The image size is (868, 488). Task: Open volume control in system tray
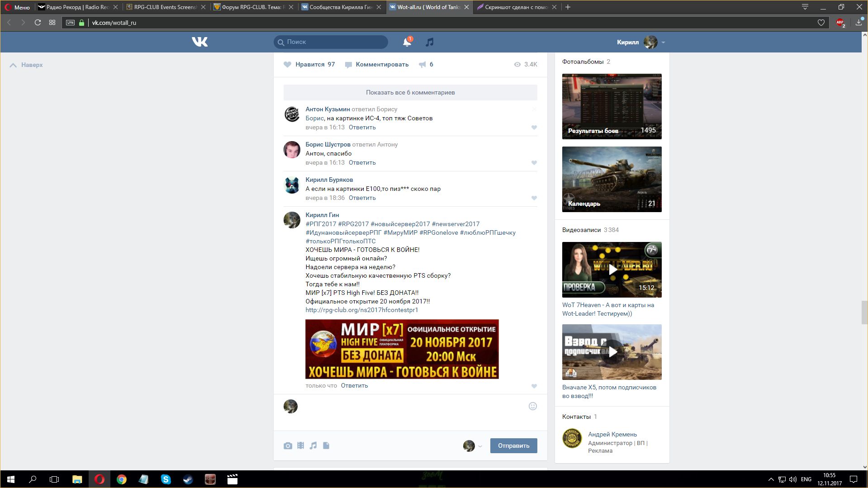point(793,479)
